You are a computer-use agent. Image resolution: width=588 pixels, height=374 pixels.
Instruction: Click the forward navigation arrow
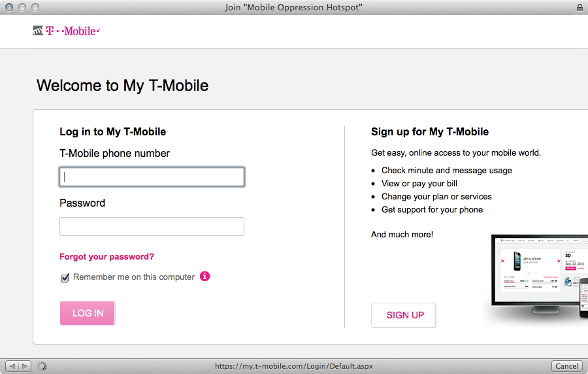(25, 366)
